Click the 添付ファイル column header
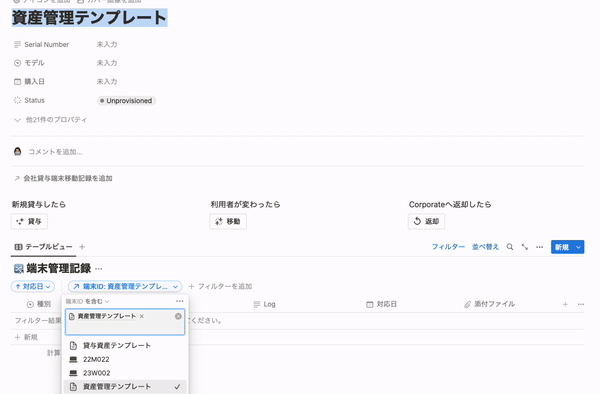Screen dimensions: 600x394 click(x=489, y=304)
